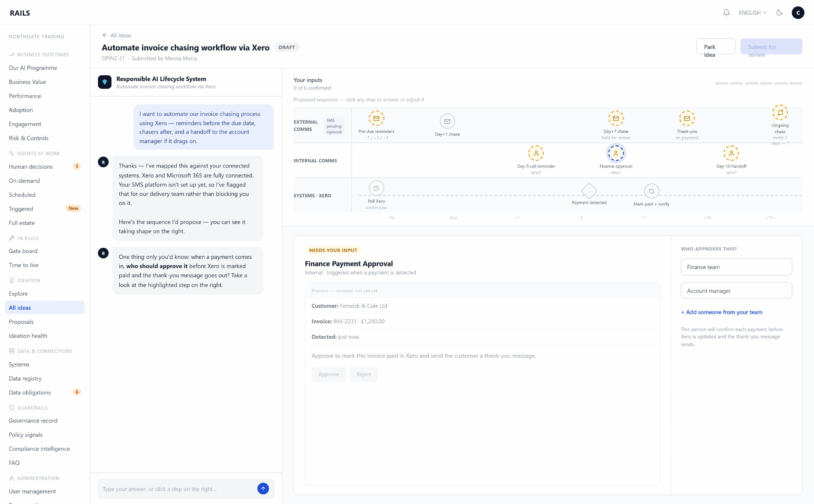The height and width of the screenshot is (504, 814).
Task: Open Human decisions in sidebar
Action: pos(44,167)
